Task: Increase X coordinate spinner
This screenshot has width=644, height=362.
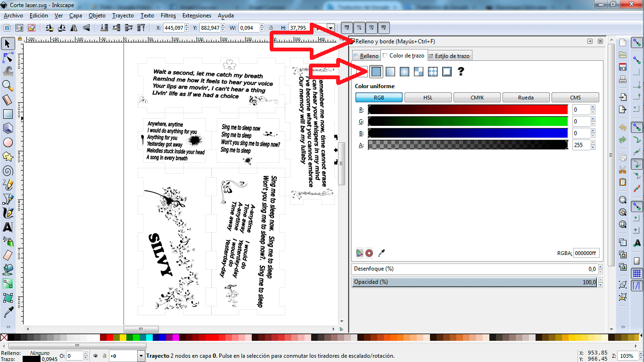Action: click(187, 26)
